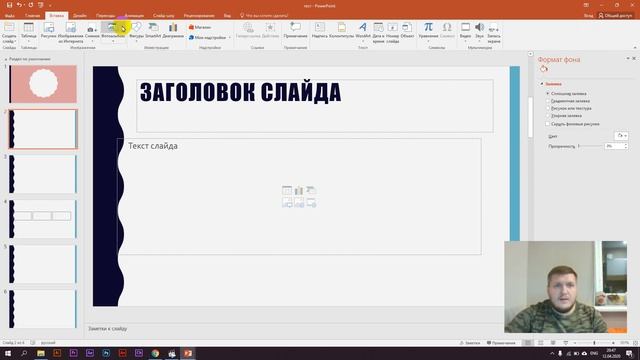Screen dimensions: 640x360
Task: Close the Формат фона pane
Action: (634, 59)
